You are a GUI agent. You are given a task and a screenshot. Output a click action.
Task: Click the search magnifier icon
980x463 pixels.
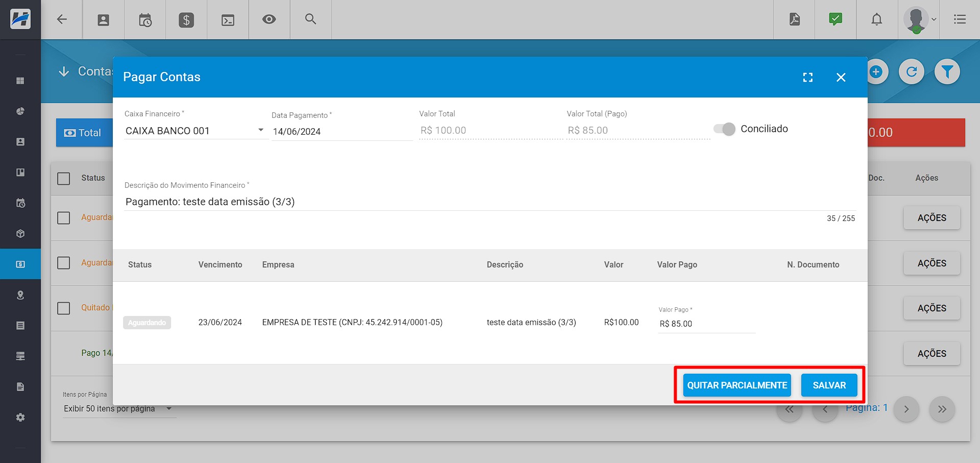pos(310,19)
